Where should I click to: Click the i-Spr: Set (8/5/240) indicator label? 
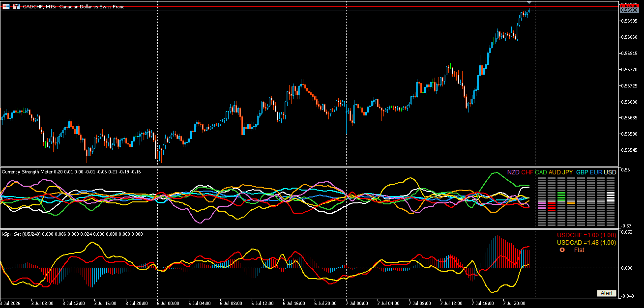[72, 234]
